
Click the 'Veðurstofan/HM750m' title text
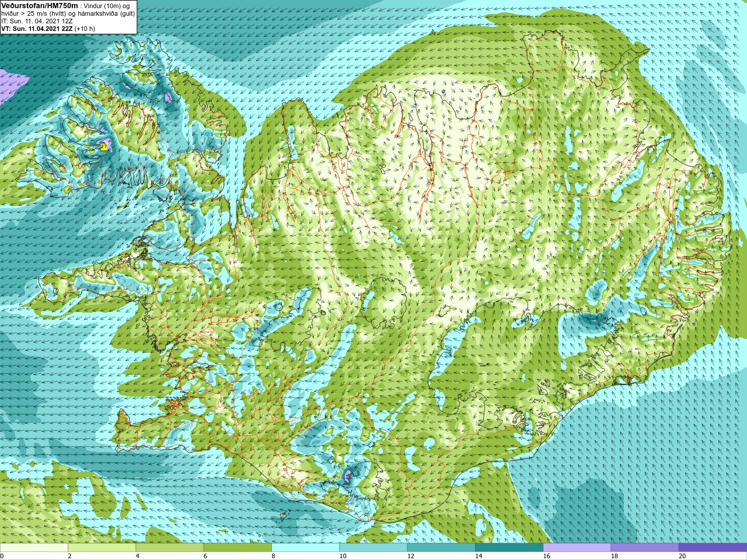(40, 5)
